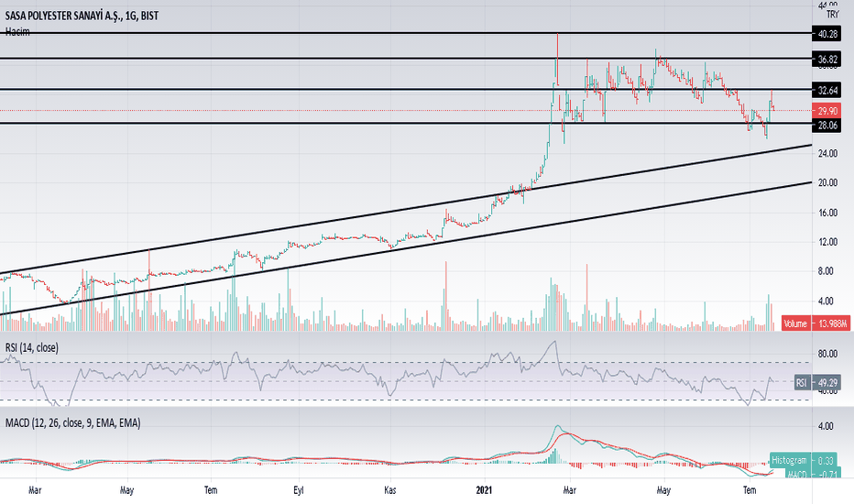The image size is (854, 504).
Task: Select the 28.06 support level label
Action: [x=827, y=126]
